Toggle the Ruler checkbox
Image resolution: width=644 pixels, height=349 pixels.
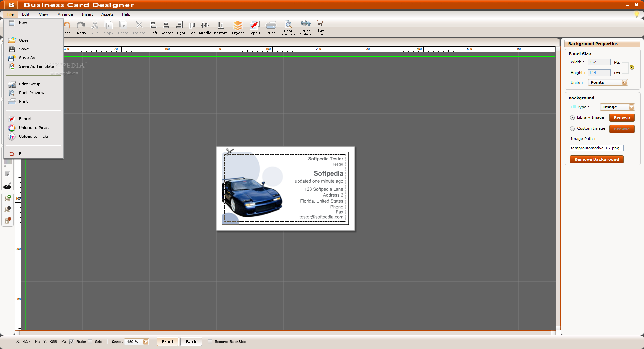[x=72, y=342]
